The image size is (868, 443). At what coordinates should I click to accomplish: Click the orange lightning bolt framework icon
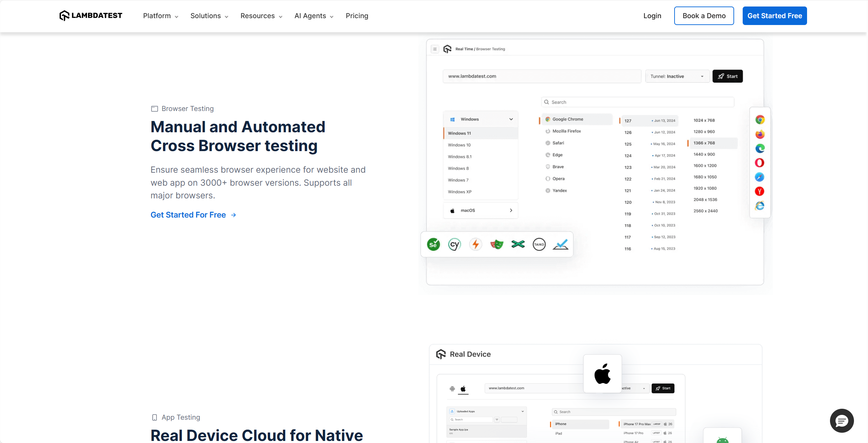[476, 244]
